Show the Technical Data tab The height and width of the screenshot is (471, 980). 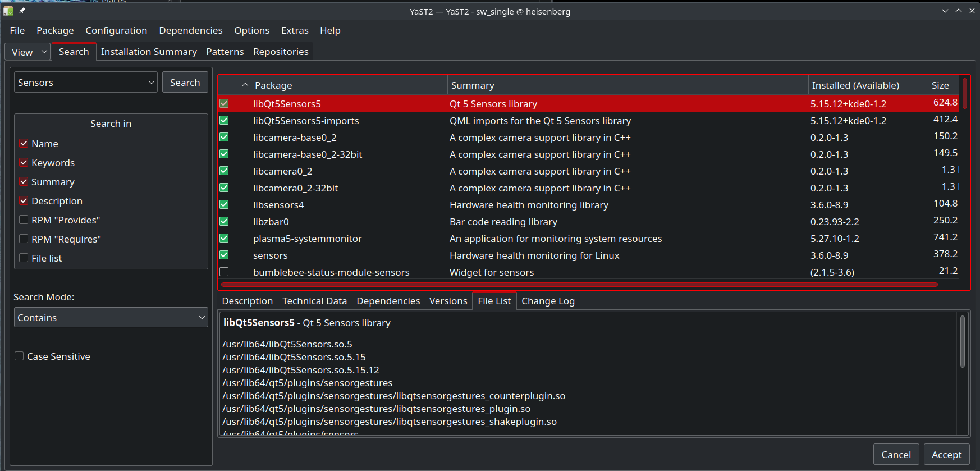pyautogui.click(x=315, y=301)
